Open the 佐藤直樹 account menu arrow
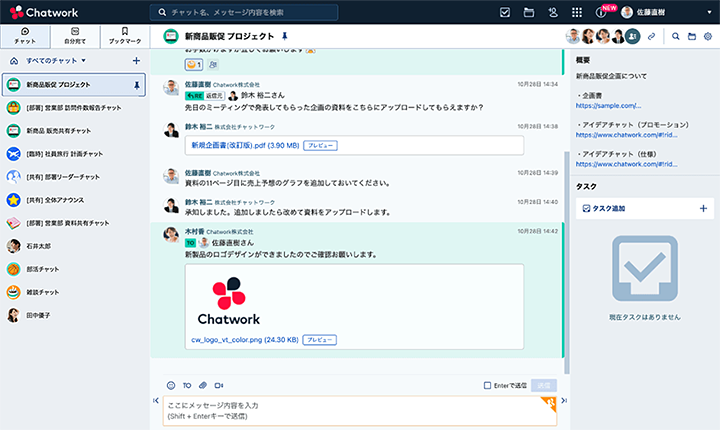This screenshot has height=430, width=720. point(709,12)
